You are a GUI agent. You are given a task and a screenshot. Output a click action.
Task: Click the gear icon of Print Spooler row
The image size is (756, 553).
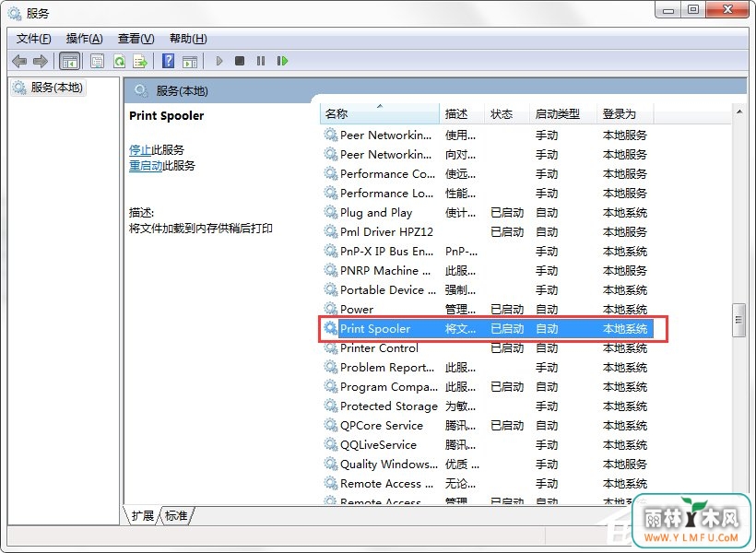point(330,328)
